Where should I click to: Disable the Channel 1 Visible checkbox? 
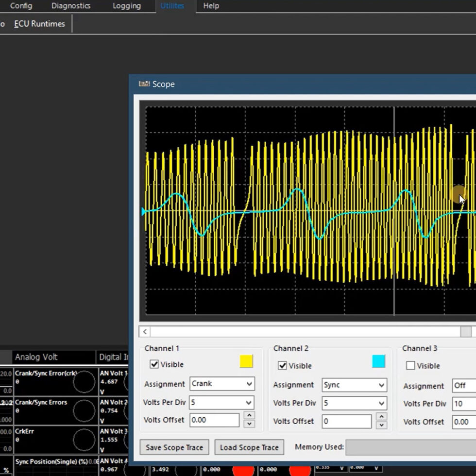[154, 364]
